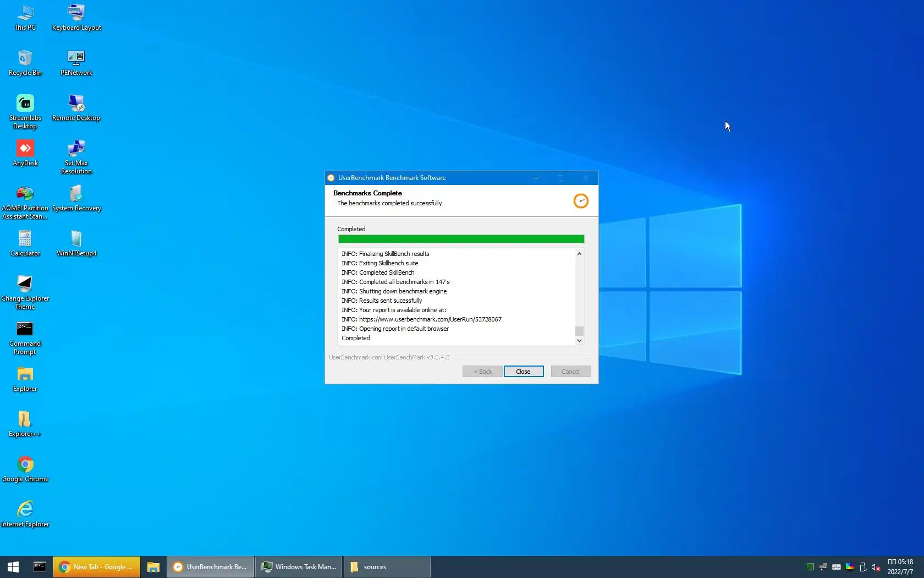Select the Streamlabs Desktop shortcut
The width and height of the screenshot is (924, 578).
click(25, 112)
